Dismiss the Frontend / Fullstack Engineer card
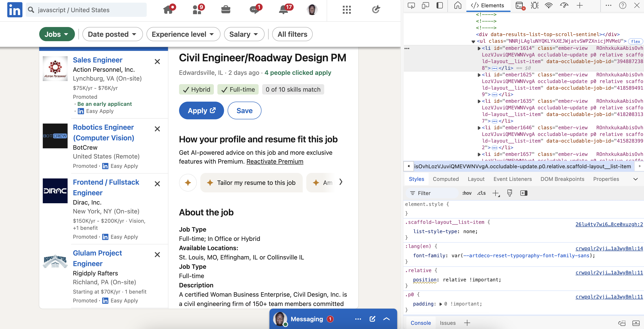 [157, 184]
